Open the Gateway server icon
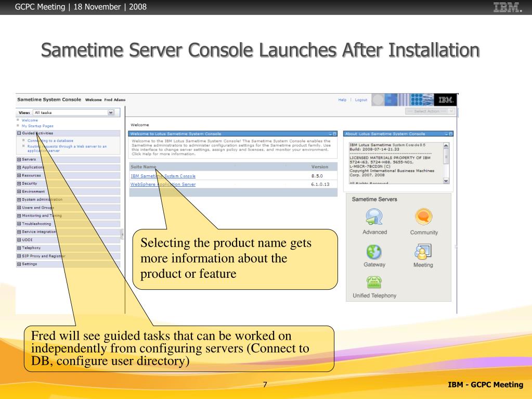 (374, 252)
